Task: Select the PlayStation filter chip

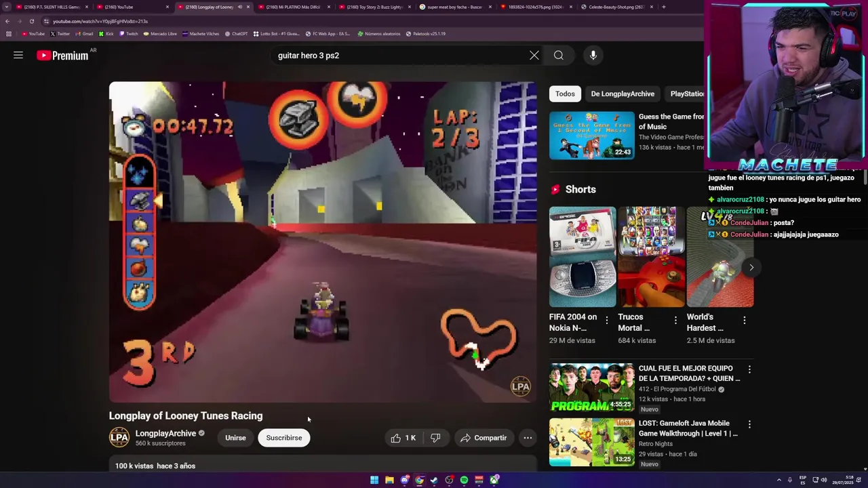Action: [685, 94]
